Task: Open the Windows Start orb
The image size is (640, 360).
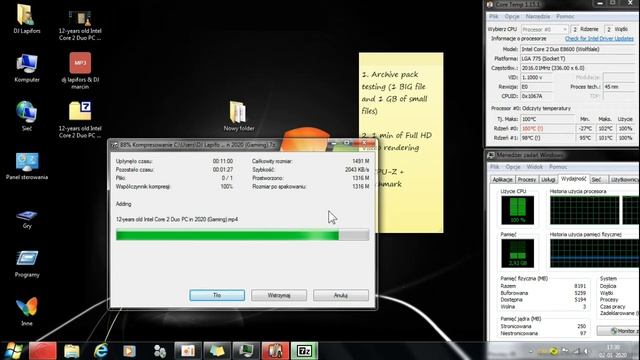Action: coord(13,351)
